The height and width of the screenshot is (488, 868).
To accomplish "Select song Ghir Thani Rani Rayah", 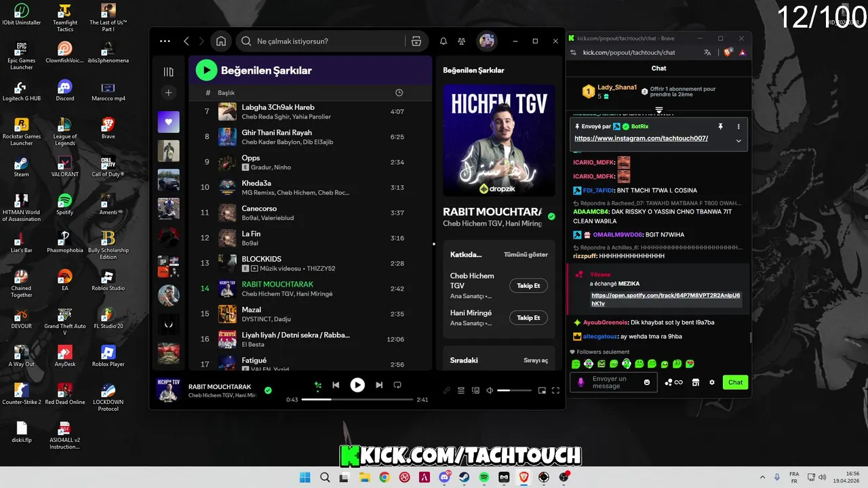I will tap(311, 137).
